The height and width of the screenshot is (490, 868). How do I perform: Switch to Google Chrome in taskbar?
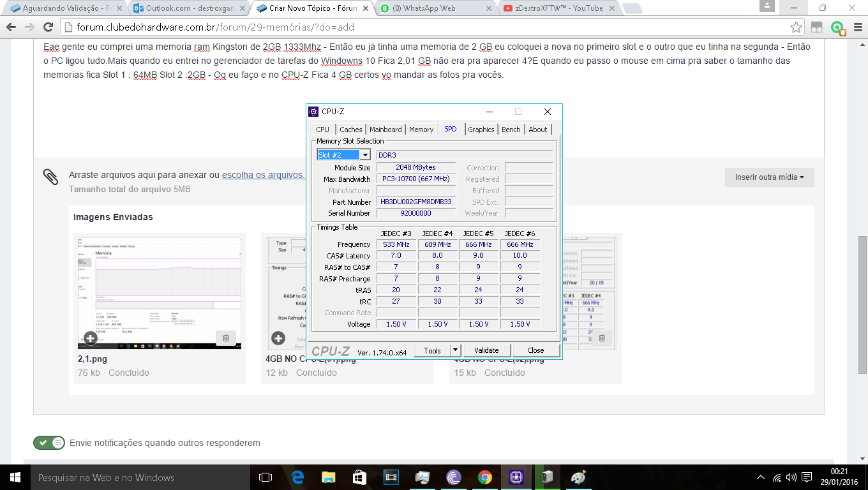pyautogui.click(x=485, y=477)
